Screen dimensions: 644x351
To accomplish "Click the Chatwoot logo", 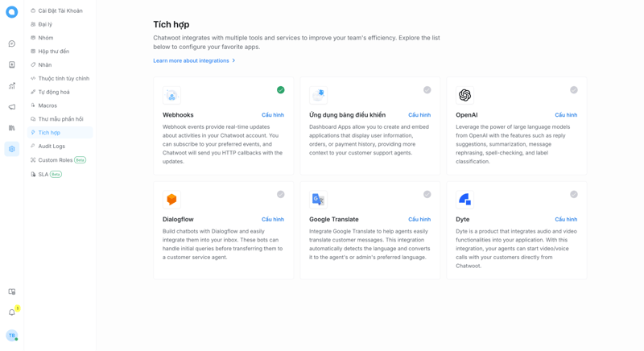I will [12, 12].
